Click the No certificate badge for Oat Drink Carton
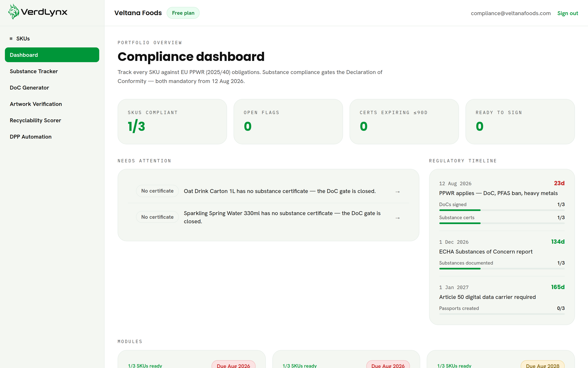Viewport: 588px width, 368px height. 157,191
